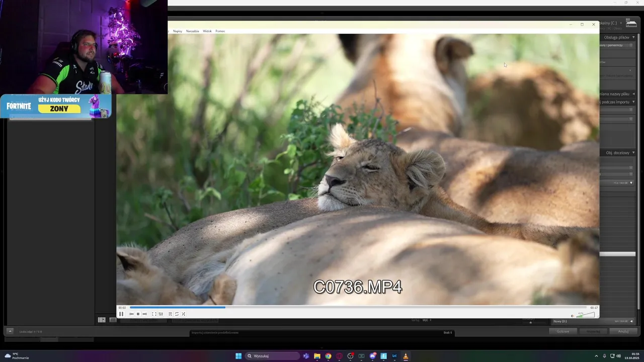Open second dropdown in podczas importu panel
Image resolution: width=644 pixels, height=362 pixels.
(631, 119)
